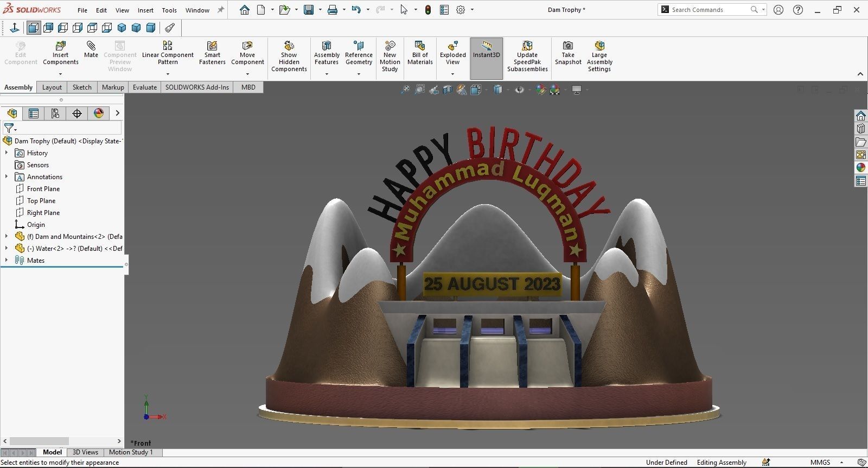
Task: Click the feature tree horizontal scrollbar
Action: 39,441
